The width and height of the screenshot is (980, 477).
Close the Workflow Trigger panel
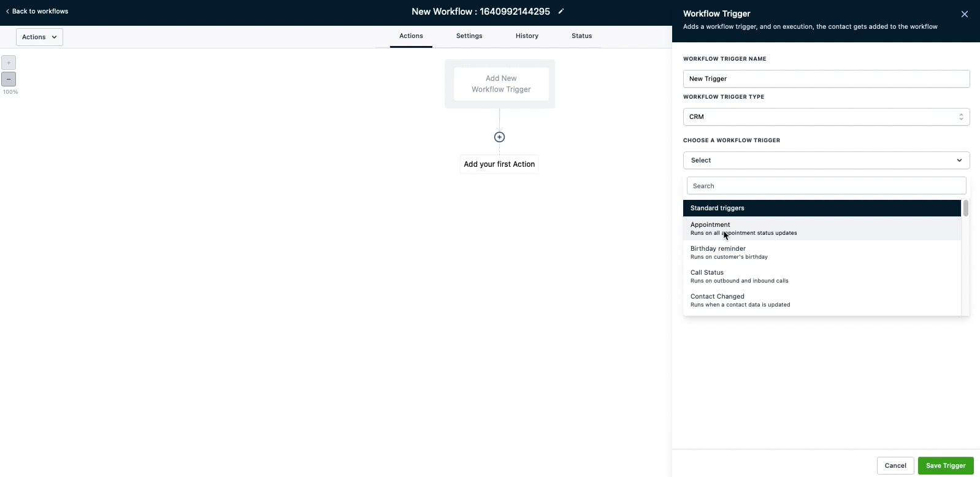click(965, 14)
